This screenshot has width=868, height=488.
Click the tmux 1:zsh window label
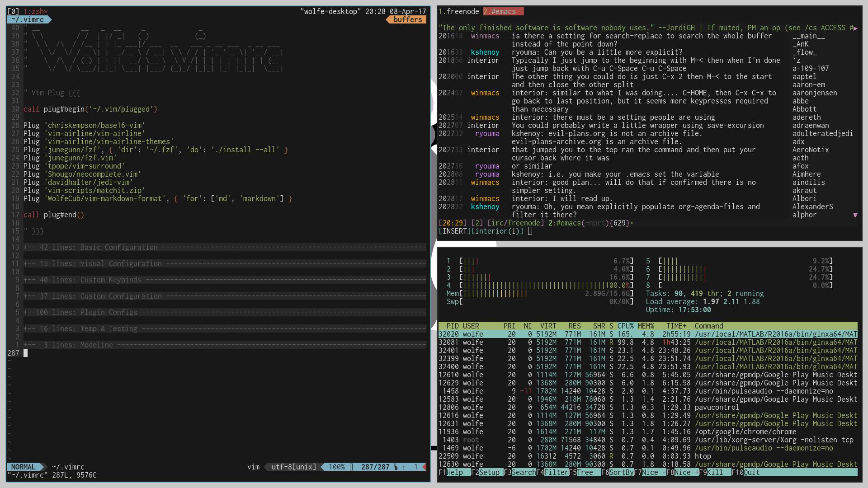pos(35,12)
